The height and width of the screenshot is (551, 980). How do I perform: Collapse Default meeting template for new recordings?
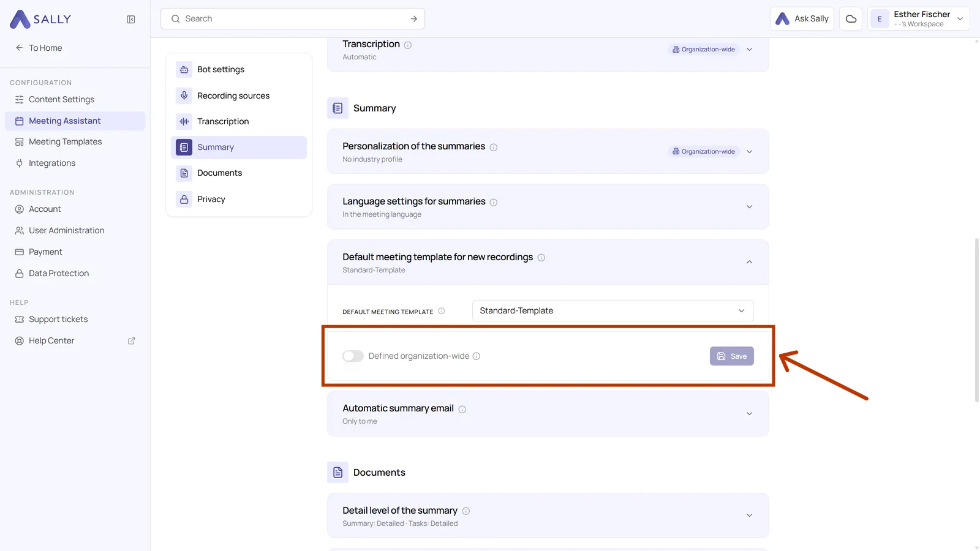point(749,262)
